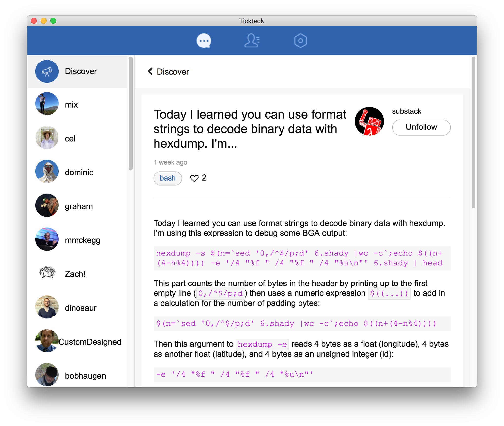
Task: Open graham's avatar in the sidebar
Action: pos(47,205)
